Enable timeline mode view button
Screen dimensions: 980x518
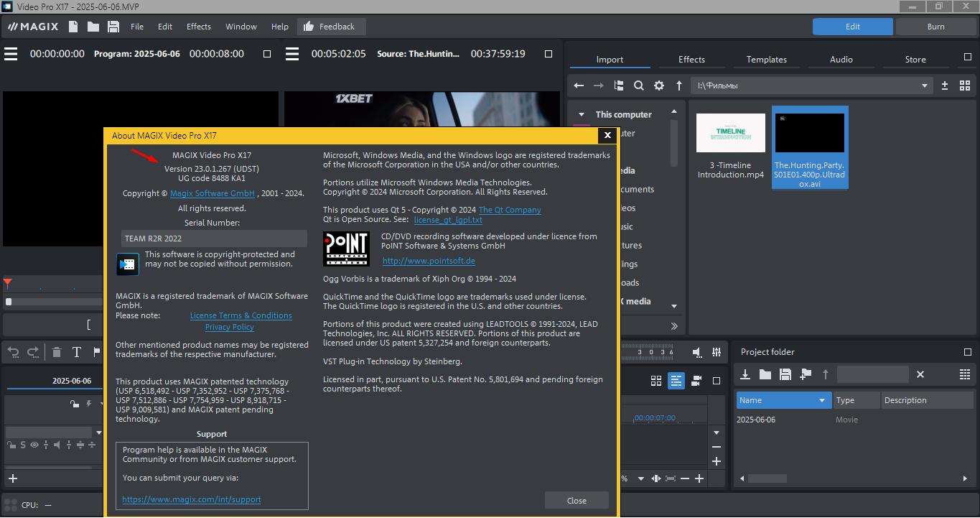coord(676,381)
